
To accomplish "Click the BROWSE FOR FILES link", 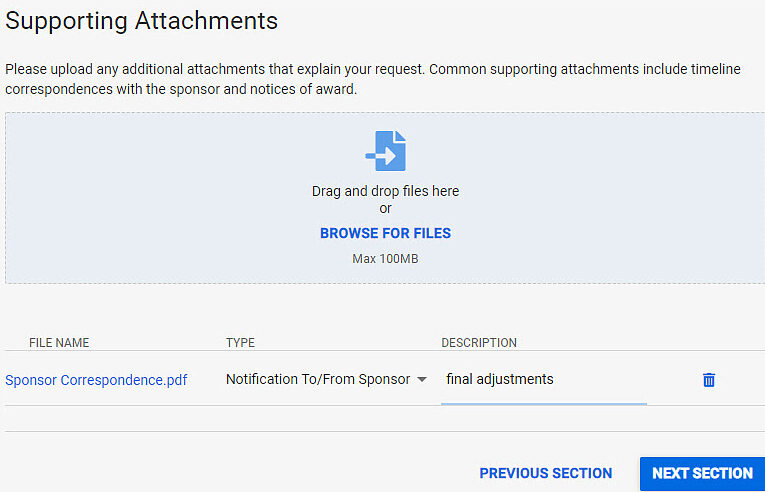I will [385, 233].
